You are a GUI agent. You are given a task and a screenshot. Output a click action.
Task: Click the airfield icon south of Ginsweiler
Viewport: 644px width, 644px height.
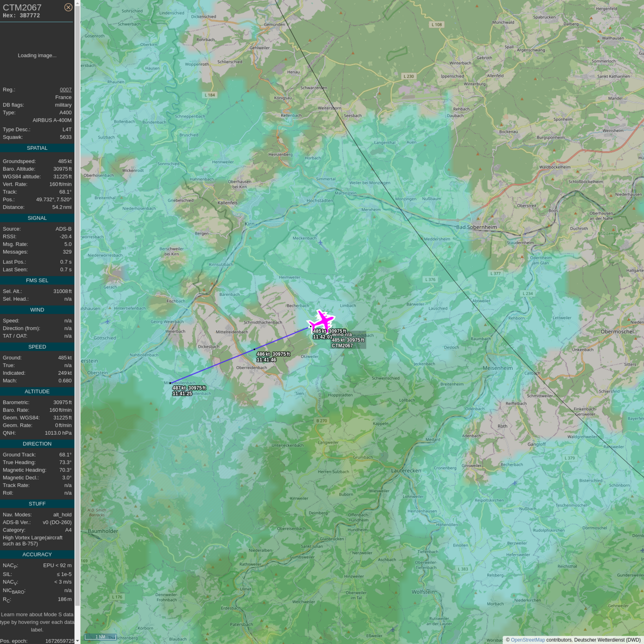tap(515, 483)
